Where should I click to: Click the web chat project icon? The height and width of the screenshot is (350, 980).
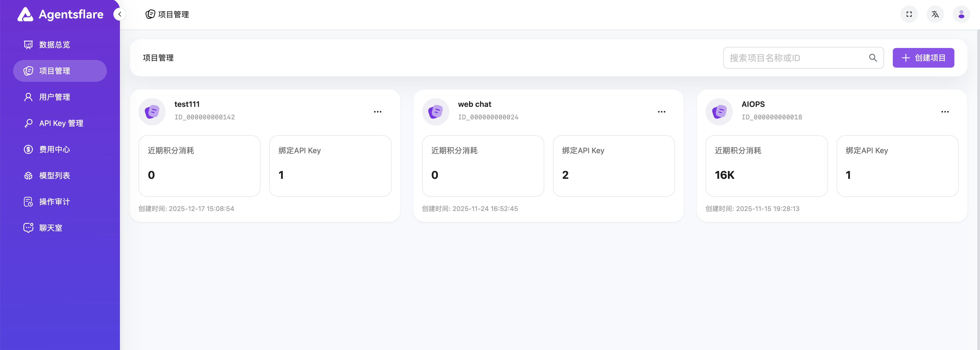click(435, 112)
